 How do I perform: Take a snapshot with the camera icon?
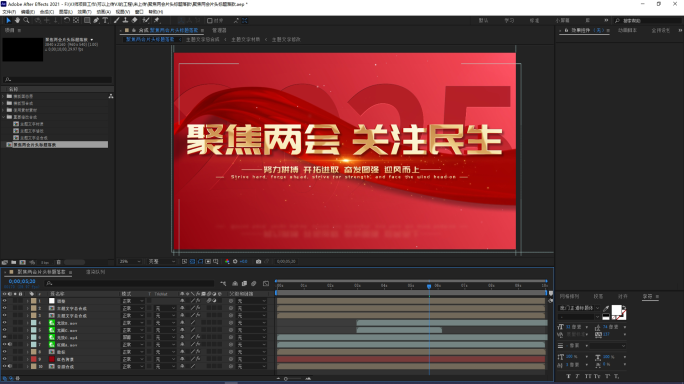(x=258, y=261)
